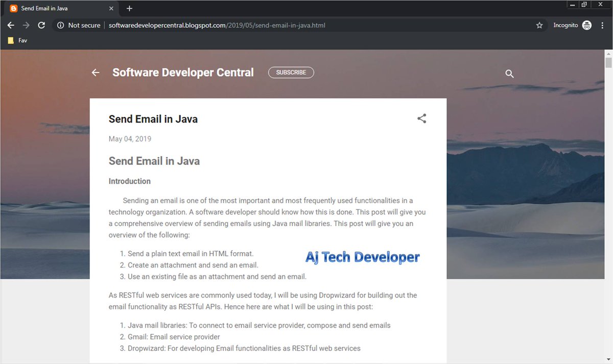This screenshot has height=364, width=613.
Task: Click the page vertical scrollbar thumb
Action: coord(608,63)
